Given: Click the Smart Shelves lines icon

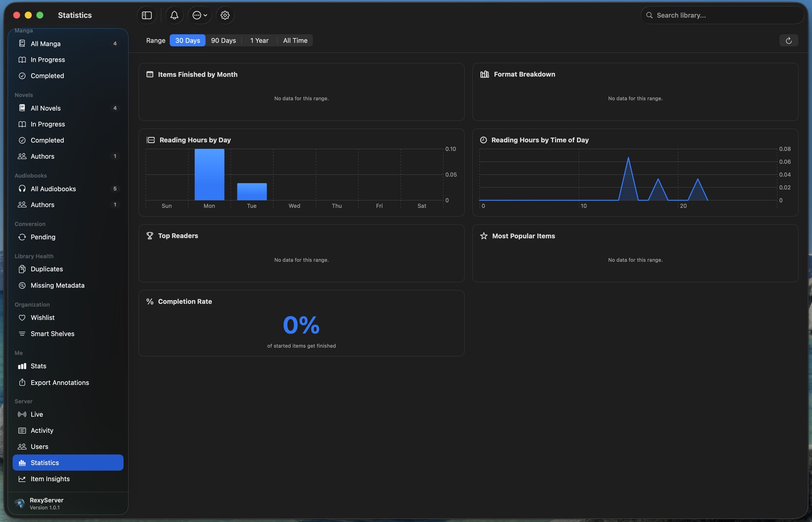Looking at the screenshot, I should click(22, 334).
